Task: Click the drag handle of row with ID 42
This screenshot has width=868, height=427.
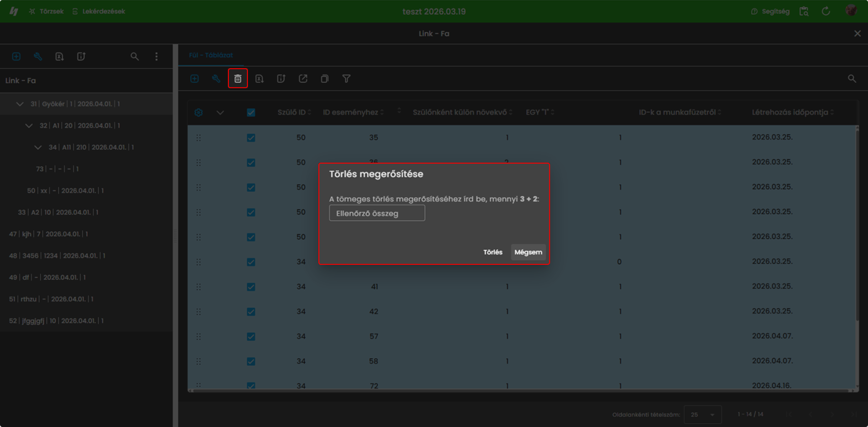Action: [198, 311]
